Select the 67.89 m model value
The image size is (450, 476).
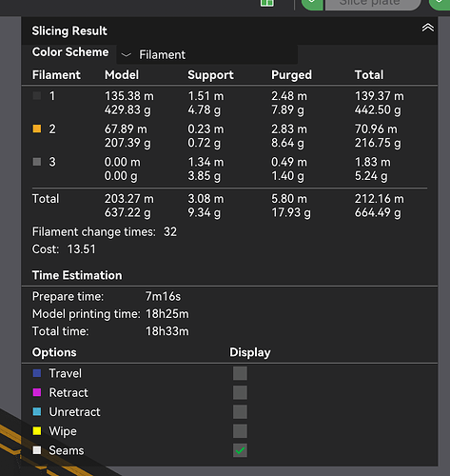126,129
